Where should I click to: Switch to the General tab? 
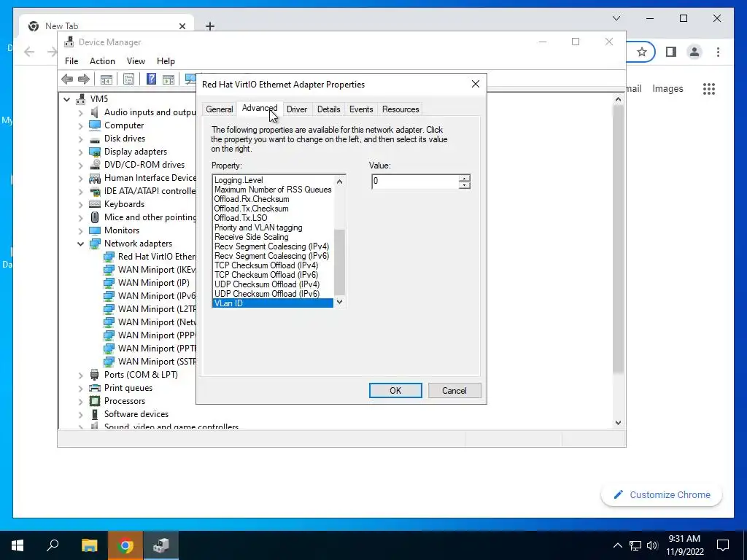[x=219, y=109]
